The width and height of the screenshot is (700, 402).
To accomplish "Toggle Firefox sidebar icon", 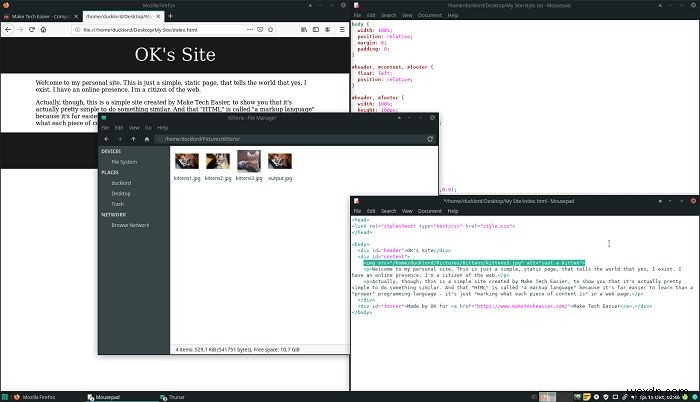I will coord(316,29).
